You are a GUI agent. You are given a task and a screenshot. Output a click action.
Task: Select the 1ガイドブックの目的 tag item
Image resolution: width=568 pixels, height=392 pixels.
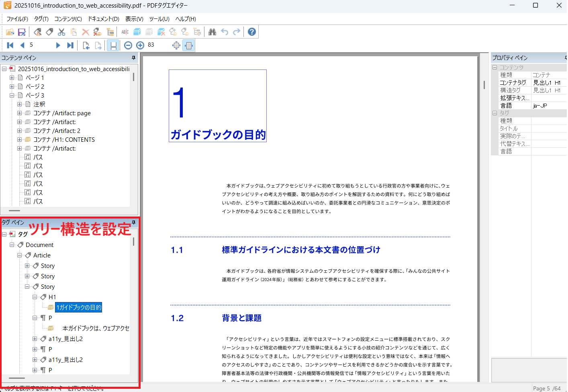(79, 308)
